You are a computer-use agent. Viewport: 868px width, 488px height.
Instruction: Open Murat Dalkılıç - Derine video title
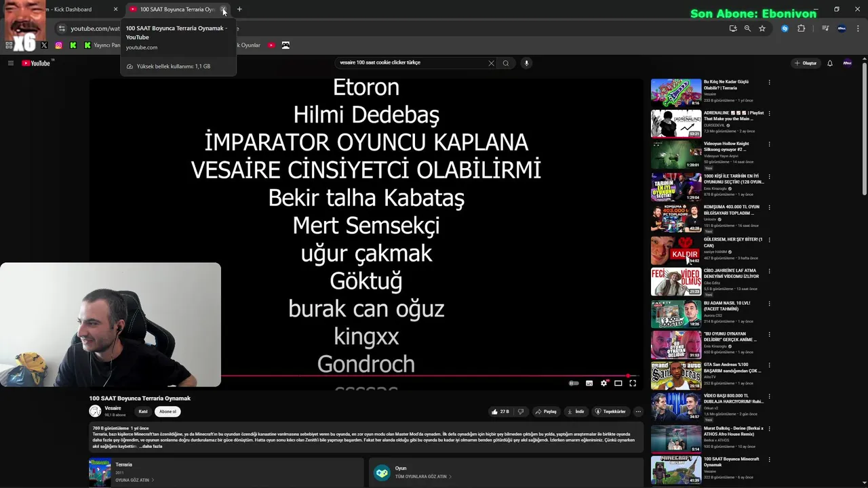pyautogui.click(x=734, y=431)
